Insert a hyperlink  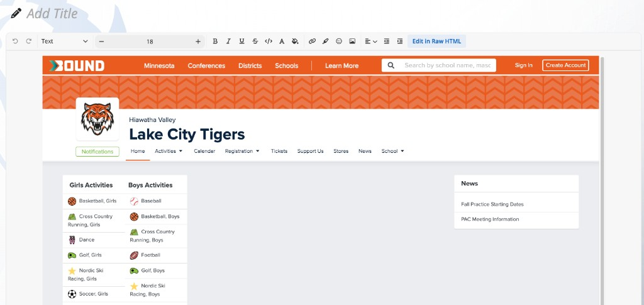pos(312,41)
